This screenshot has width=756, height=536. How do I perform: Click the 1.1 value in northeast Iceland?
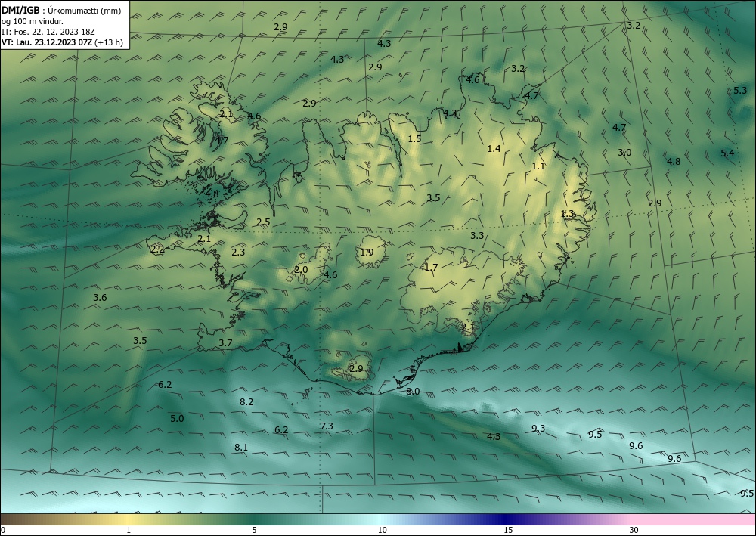[538, 166]
